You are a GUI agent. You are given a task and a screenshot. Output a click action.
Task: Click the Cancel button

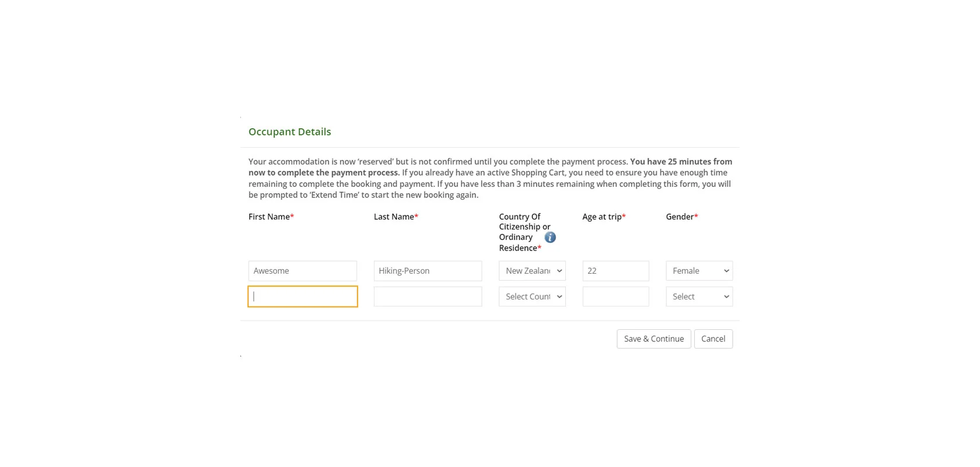(x=713, y=339)
